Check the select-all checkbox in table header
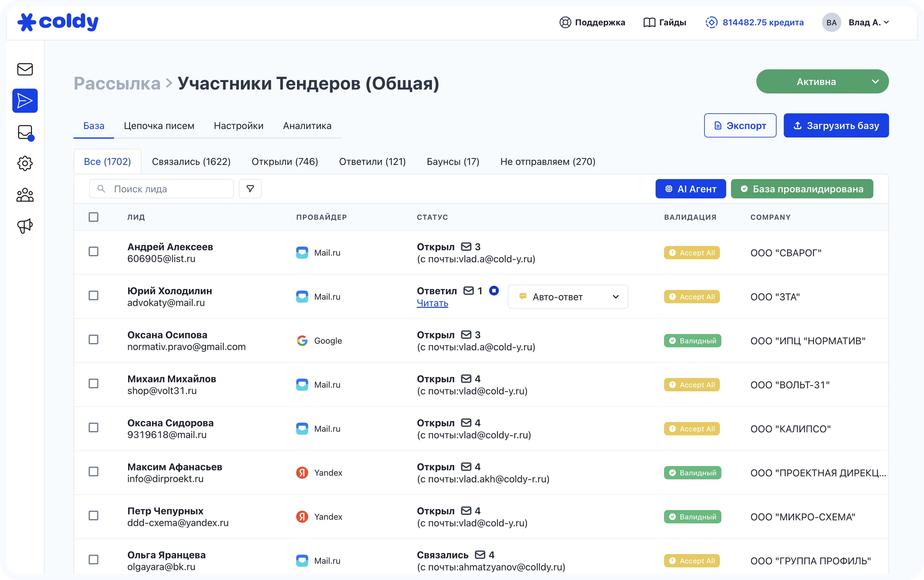 coord(93,217)
